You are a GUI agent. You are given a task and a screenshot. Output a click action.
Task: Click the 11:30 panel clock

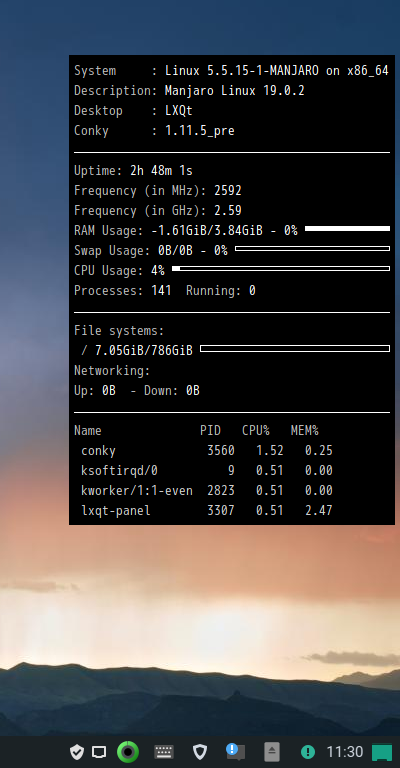[x=345, y=752]
